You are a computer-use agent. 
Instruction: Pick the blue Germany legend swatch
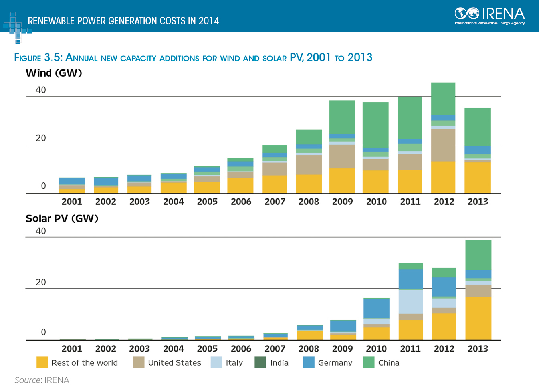click(309, 362)
